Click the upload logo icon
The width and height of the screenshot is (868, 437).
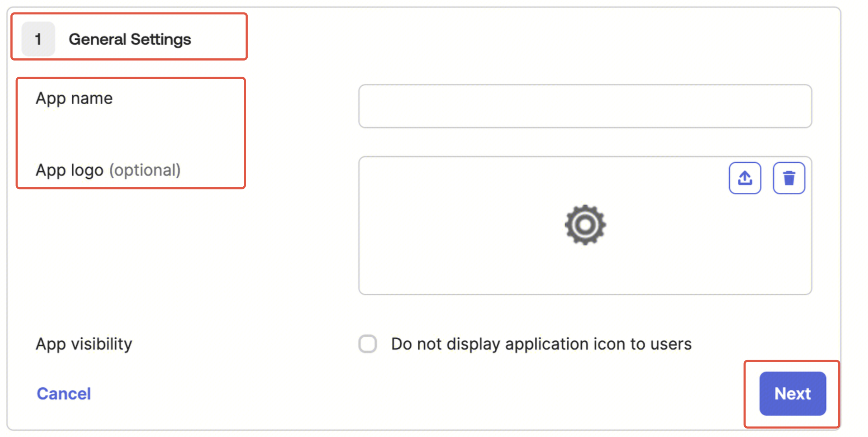[x=745, y=178]
